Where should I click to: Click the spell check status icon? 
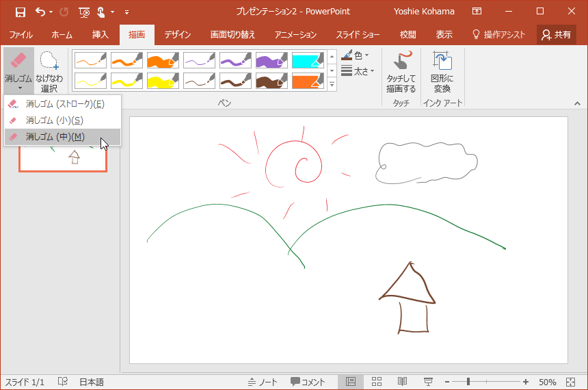[63, 382]
